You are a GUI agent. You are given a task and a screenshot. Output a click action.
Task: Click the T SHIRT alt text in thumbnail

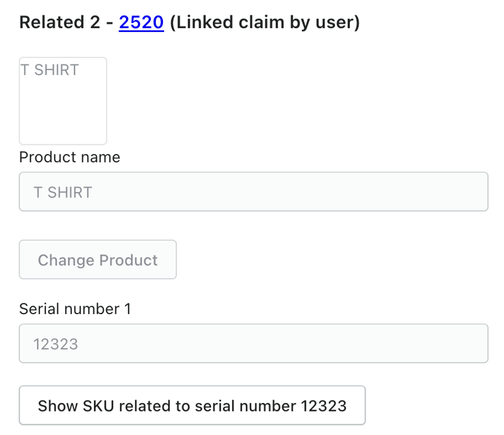click(x=49, y=70)
